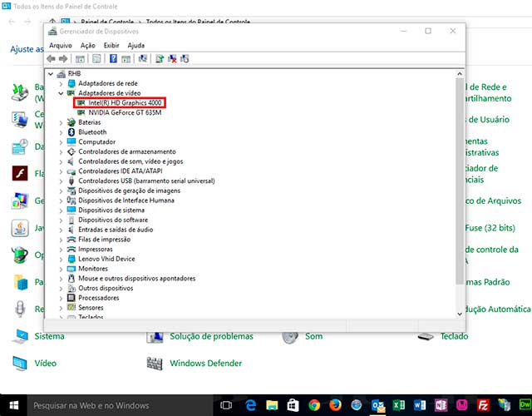Screen dimensions: 532x416
Task: Open the Solução de problemas link
Action: (x=211, y=336)
